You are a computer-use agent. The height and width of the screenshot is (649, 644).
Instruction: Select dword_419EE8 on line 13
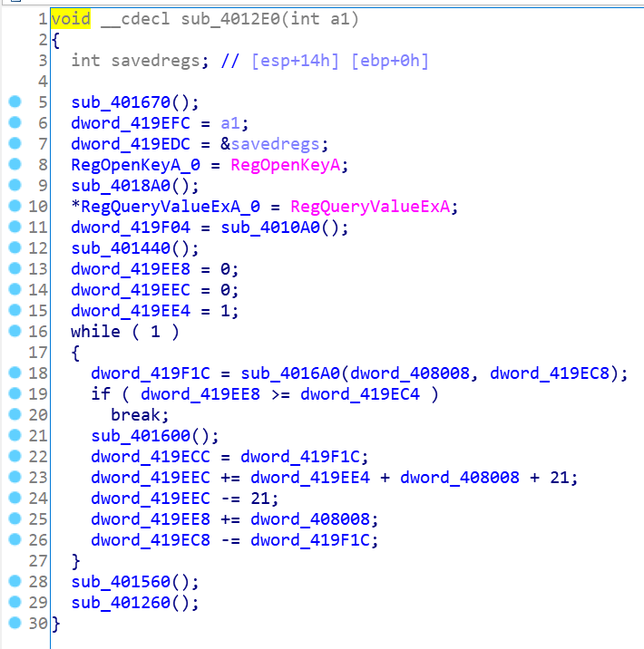131,269
